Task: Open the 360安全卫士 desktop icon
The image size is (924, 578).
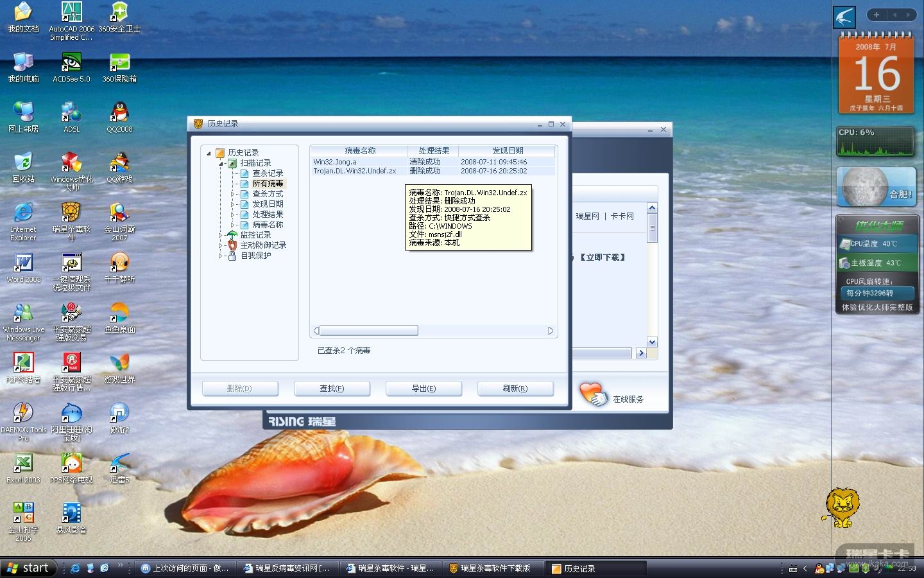Action: click(119, 13)
